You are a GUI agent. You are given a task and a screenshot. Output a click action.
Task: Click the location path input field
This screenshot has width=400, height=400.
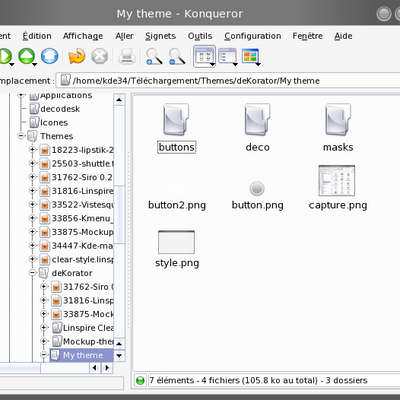(230, 80)
